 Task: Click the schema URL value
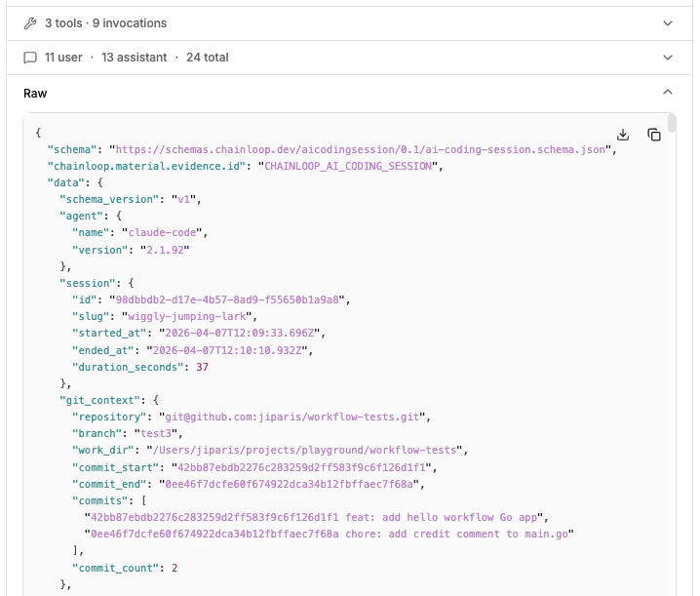tap(361, 149)
